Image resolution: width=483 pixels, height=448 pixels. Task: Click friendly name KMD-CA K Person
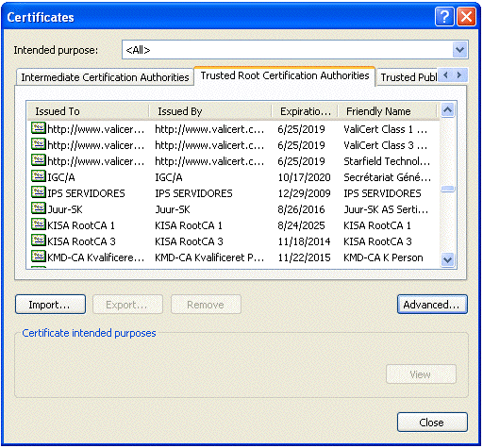(x=383, y=257)
